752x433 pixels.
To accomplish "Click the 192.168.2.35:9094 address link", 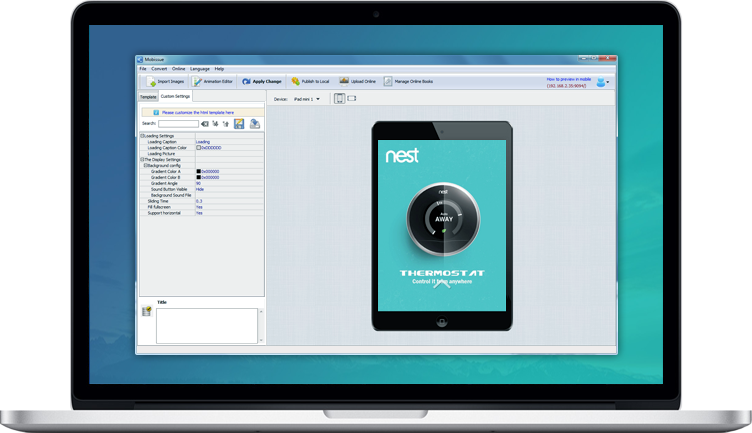I will click(566, 86).
